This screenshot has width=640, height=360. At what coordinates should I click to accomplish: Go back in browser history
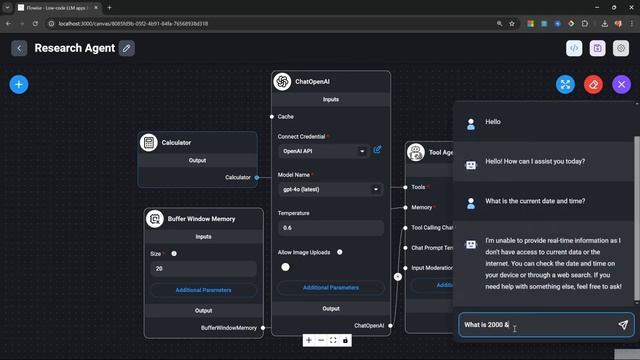(8, 24)
